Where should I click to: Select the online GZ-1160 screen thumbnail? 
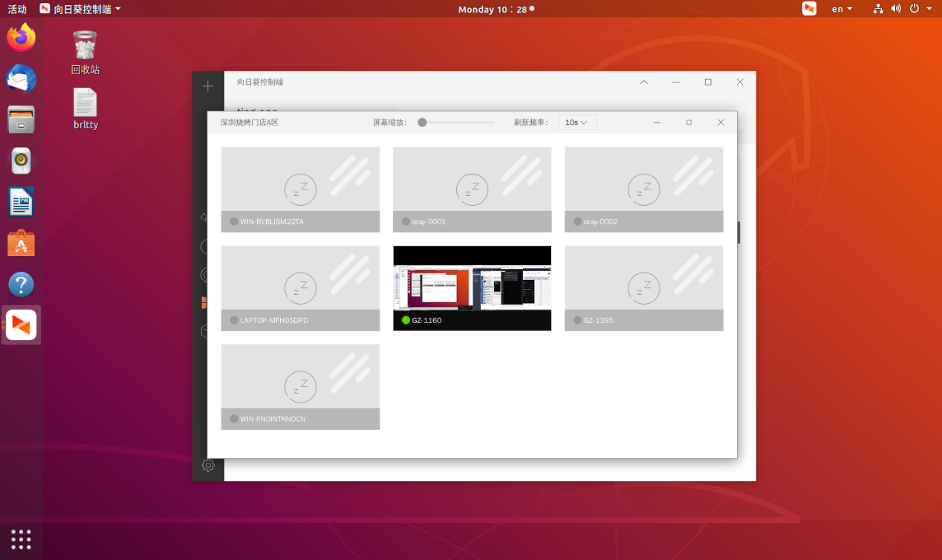coord(472,288)
